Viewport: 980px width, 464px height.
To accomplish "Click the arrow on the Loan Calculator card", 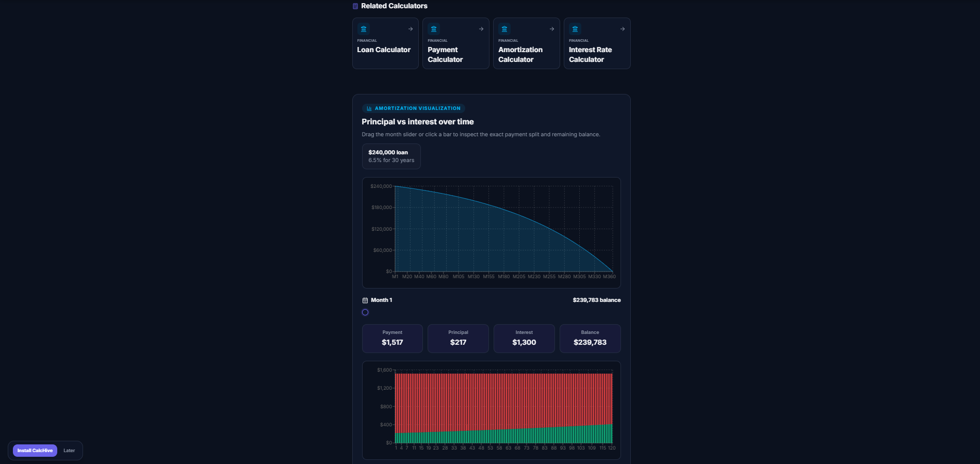I will (411, 29).
